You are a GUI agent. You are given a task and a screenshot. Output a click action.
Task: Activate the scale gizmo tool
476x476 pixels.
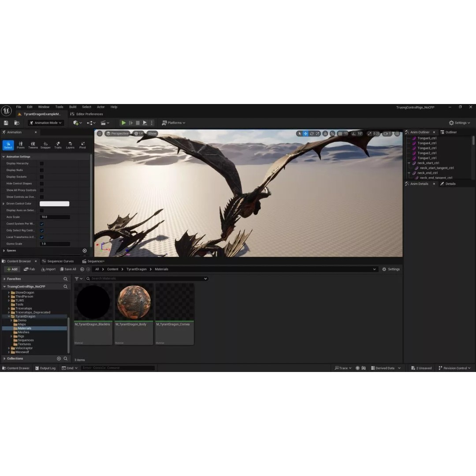[x=318, y=134]
